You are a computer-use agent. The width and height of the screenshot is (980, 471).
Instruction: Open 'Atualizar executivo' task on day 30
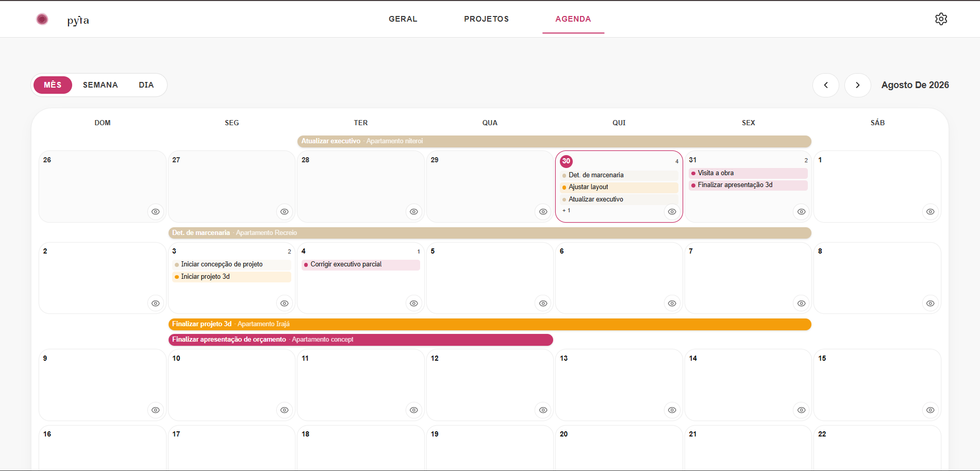click(619, 199)
